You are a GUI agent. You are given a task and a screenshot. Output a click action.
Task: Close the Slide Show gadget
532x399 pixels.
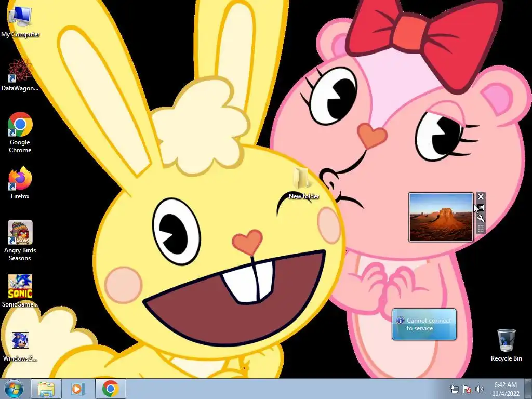point(481,196)
